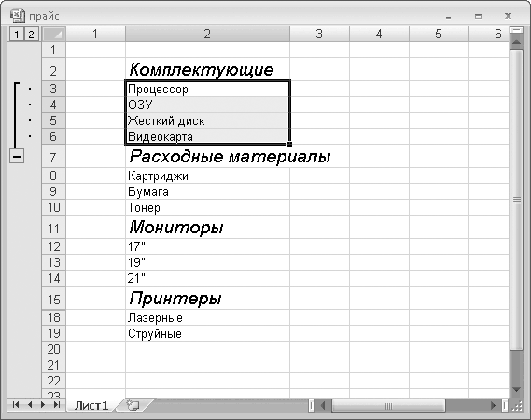Select the Картриджи cell
Image resolution: width=531 pixels, height=420 pixels.
tap(207, 176)
